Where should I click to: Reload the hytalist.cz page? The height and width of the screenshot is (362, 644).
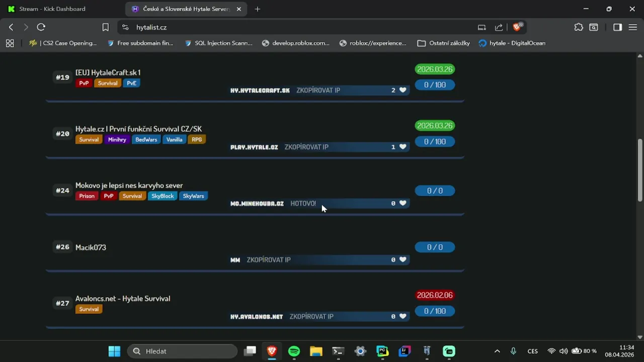pyautogui.click(x=41, y=27)
